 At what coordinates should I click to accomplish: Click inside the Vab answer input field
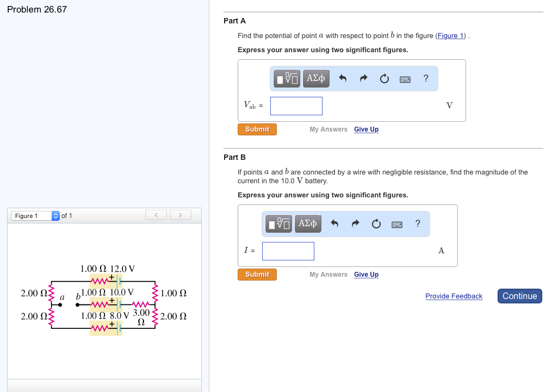tap(296, 105)
